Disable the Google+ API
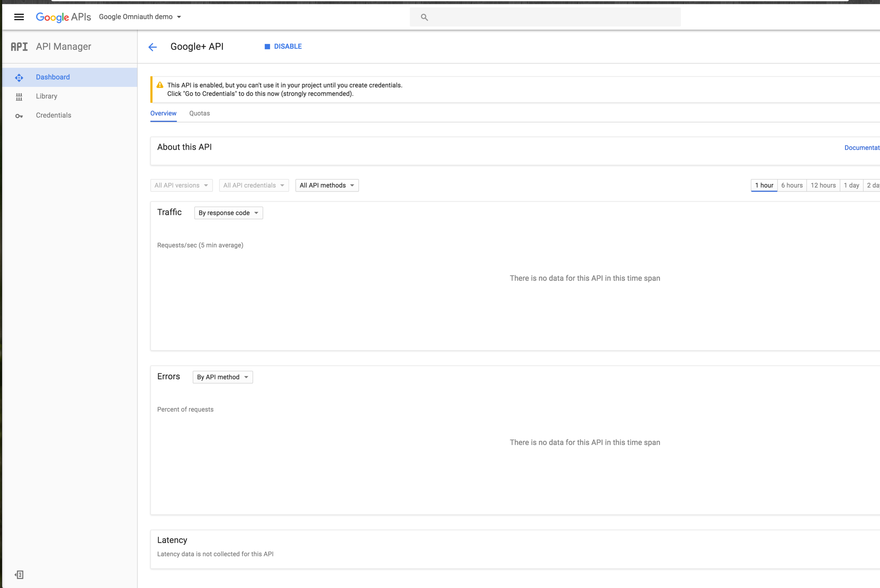 pyautogui.click(x=283, y=46)
